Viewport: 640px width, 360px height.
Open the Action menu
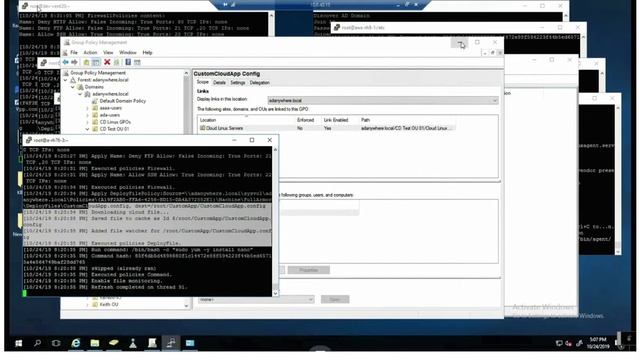pyautogui.click(x=90, y=53)
